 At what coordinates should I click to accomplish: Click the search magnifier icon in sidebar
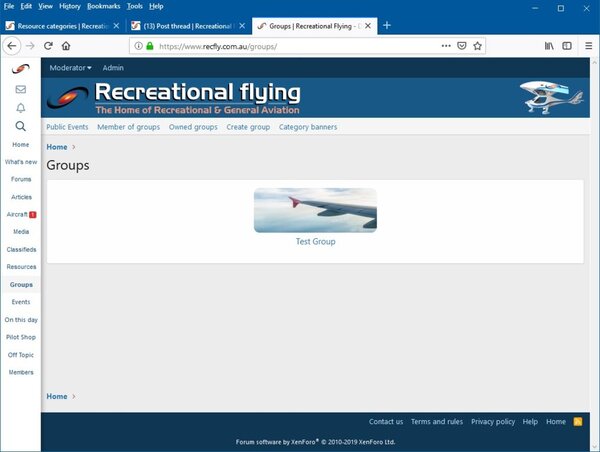click(x=20, y=126)
